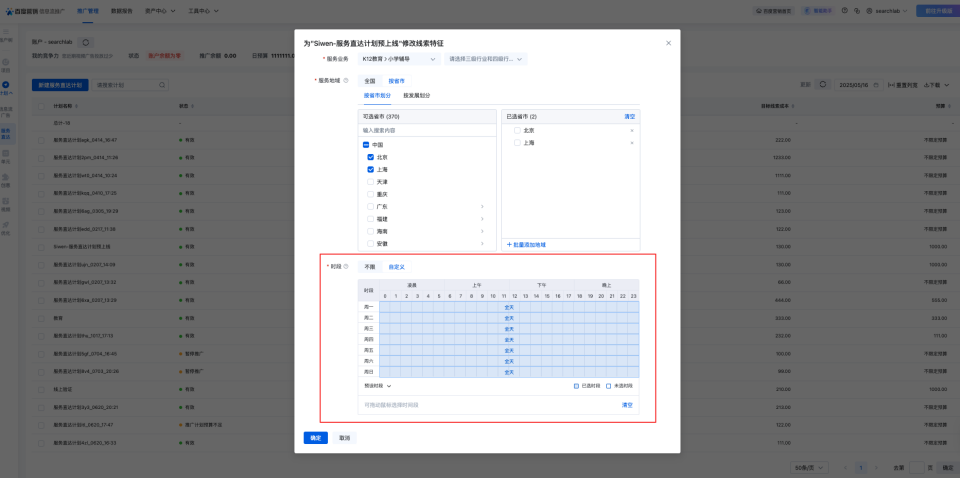Viewport: 960px width, 478px height.
Task: Click 周三 全天 row in time grid
Action: pos(509,328)
